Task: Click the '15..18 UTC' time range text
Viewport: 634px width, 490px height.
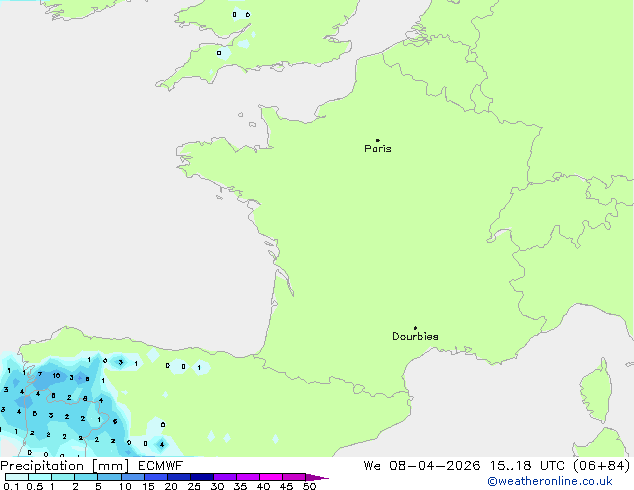Action: [x=526, y=466]
